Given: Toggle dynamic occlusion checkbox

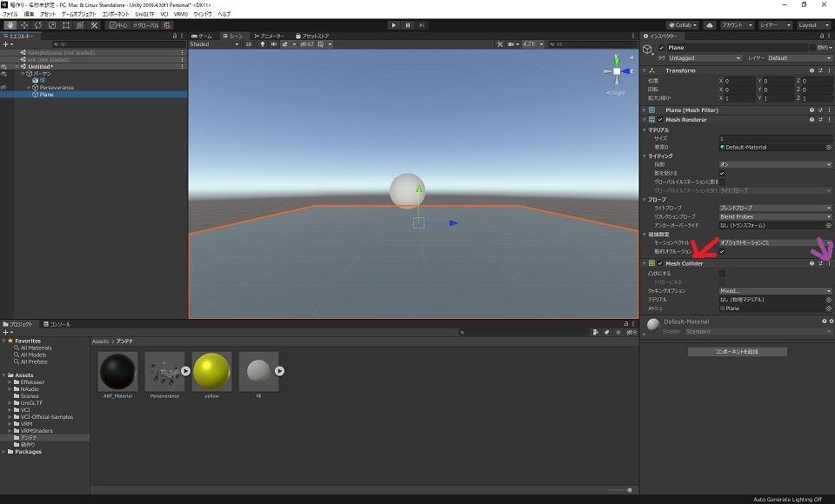Looking at the screenshot, I should point(722,251).
